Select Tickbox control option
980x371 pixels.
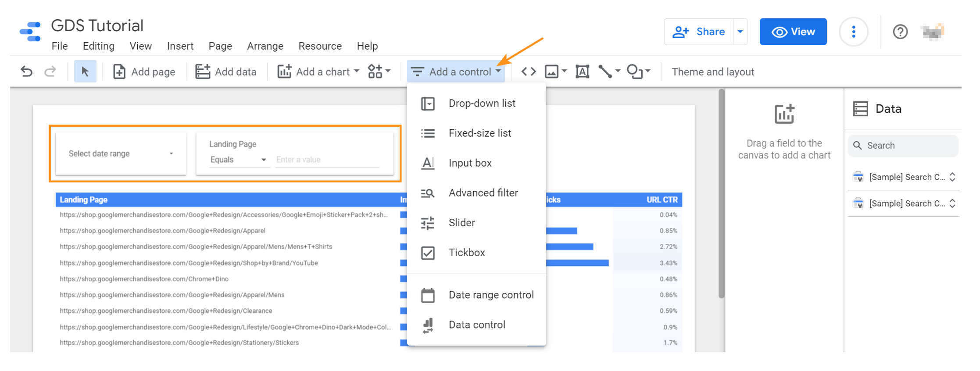point(476,253)
